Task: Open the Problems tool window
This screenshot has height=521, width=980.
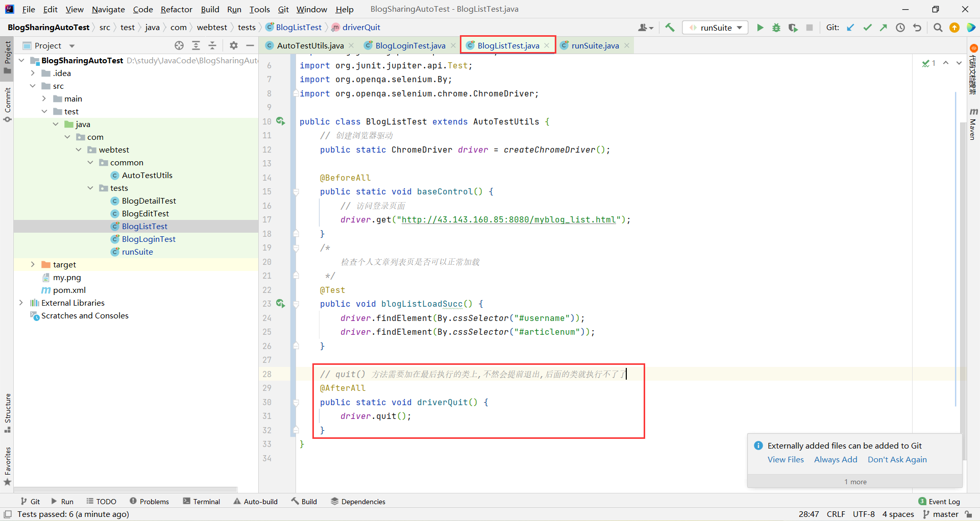Action: click(x=149, y=502)
